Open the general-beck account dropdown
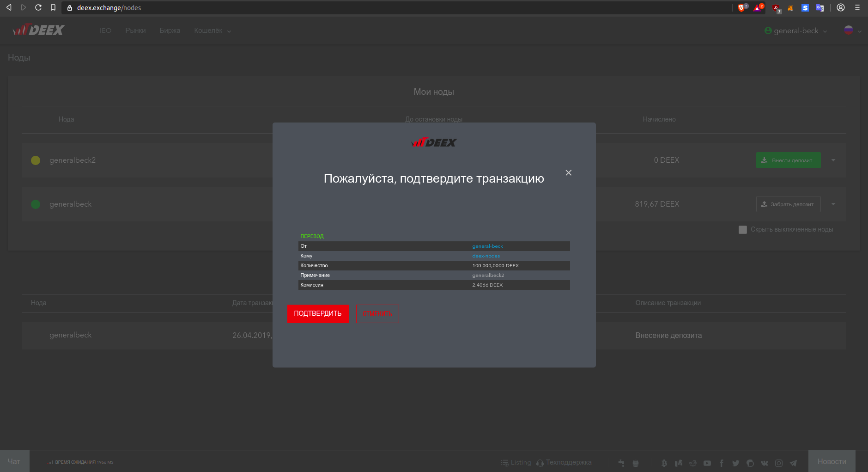 (796, 31)
